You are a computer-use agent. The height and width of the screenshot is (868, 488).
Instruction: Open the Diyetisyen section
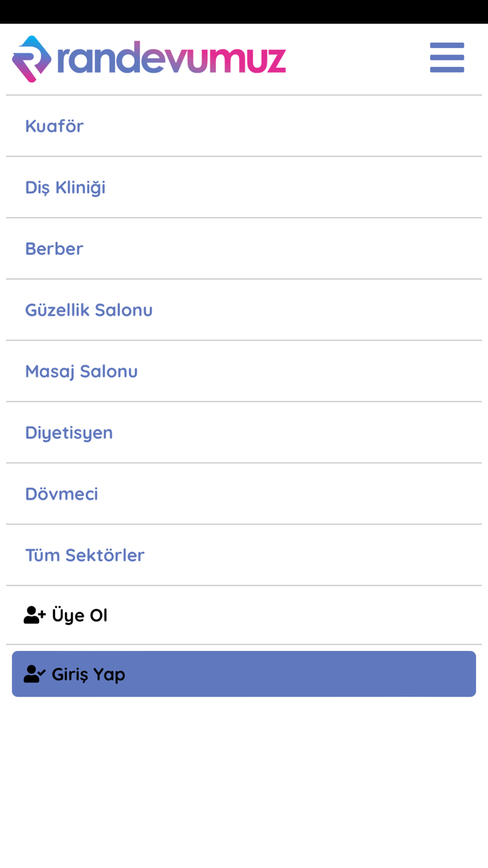pos(69,433)
